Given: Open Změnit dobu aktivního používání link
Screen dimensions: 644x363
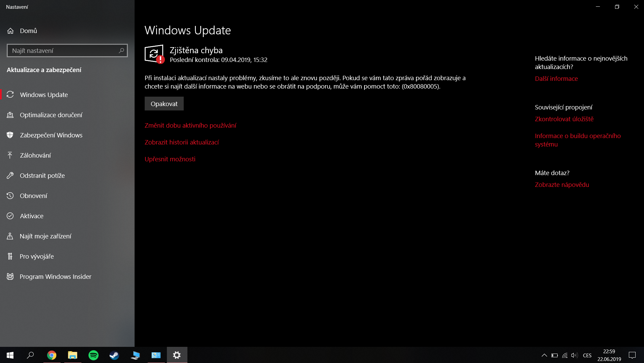Looking at the screenshot, I should 190,125.
